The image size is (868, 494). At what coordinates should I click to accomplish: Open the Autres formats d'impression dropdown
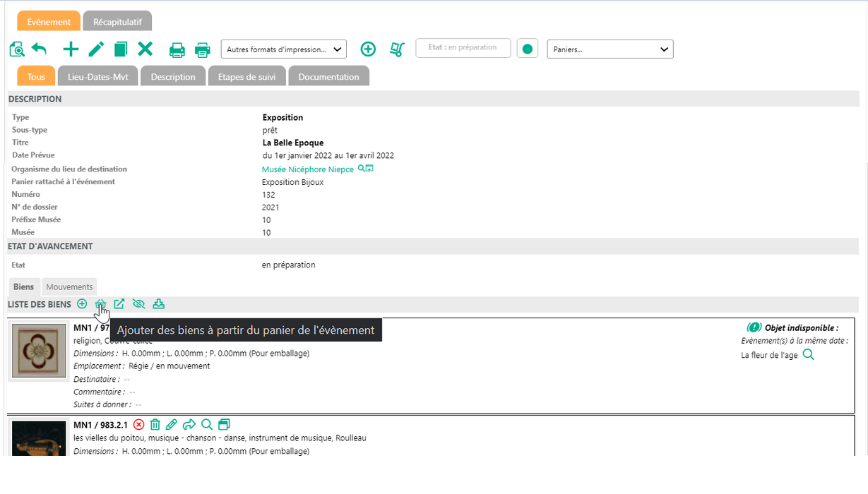(x=284, y=49)
